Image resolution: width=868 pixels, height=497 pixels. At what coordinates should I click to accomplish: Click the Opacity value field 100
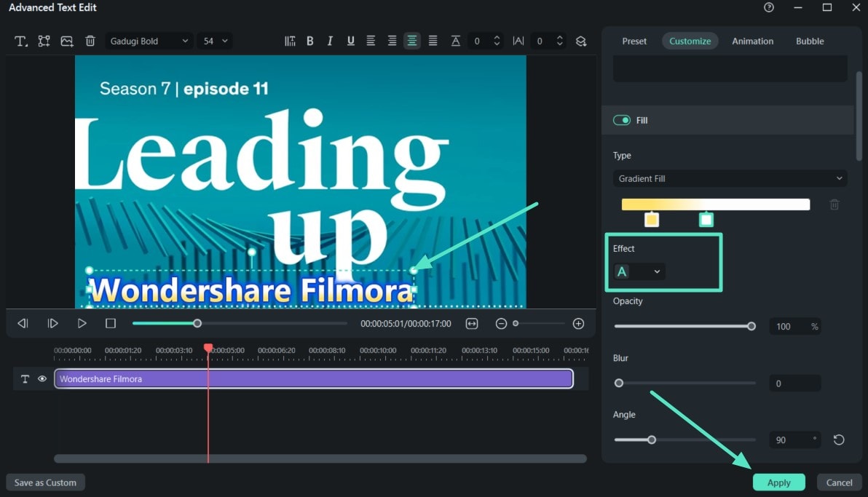794,327
